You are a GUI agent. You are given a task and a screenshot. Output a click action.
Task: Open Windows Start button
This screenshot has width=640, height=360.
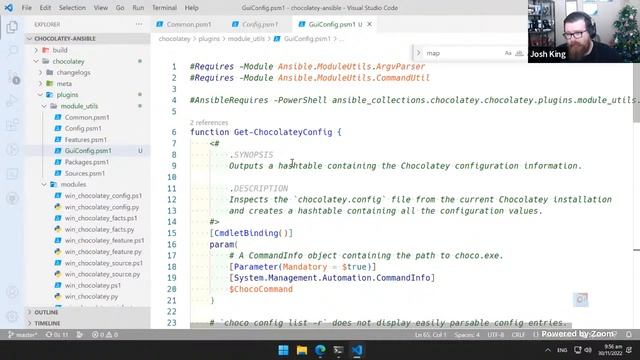[x=283, y=350]
